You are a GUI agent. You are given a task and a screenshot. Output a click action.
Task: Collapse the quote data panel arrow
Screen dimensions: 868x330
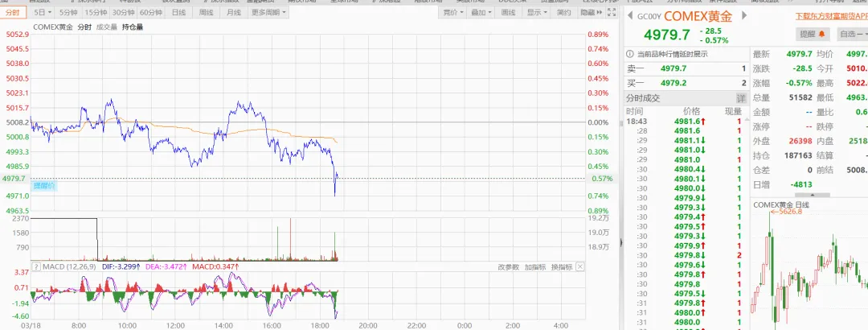pyautogui.click(x=812, y=195)
